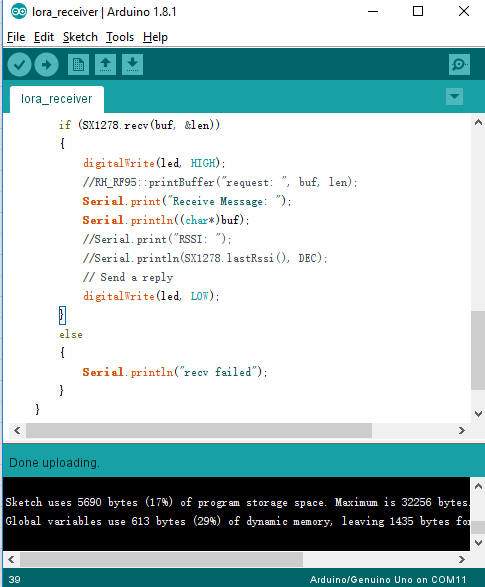Screen dimensions: 485x587
Task: Open the Tools menu
Action: pyautogui.click(x=120, y=37)
